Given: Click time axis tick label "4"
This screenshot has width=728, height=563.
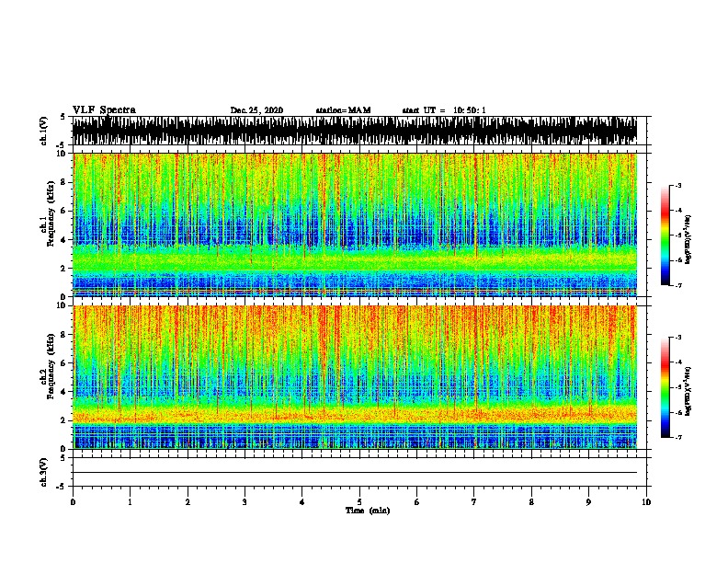Looking at the screenshot, I should [x=302, y=501].
